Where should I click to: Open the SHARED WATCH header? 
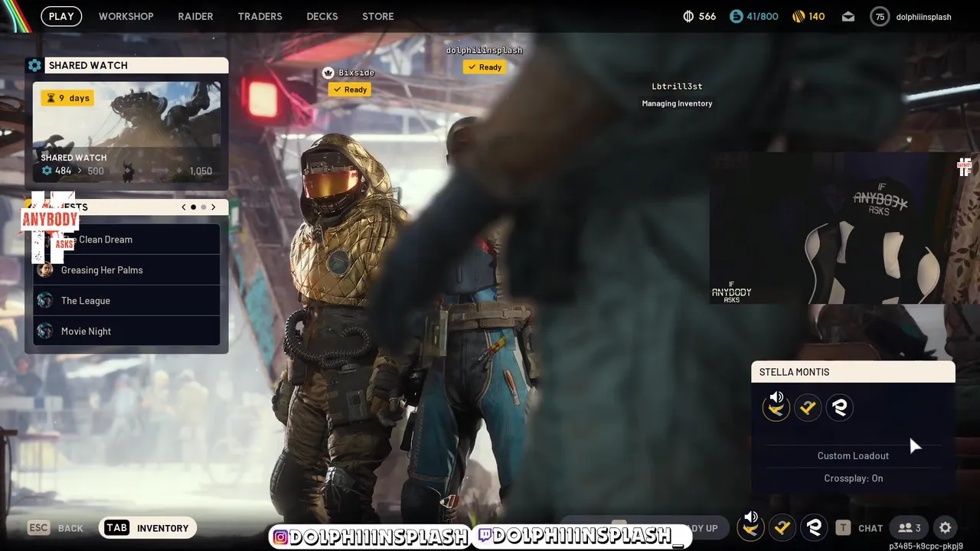point(136,65)
